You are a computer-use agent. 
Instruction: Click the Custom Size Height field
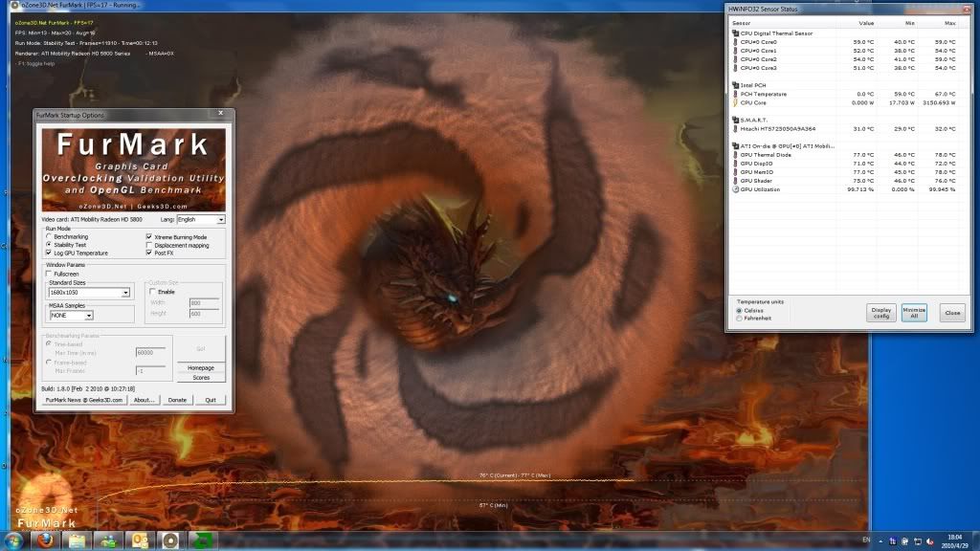[x=204, y=314]
